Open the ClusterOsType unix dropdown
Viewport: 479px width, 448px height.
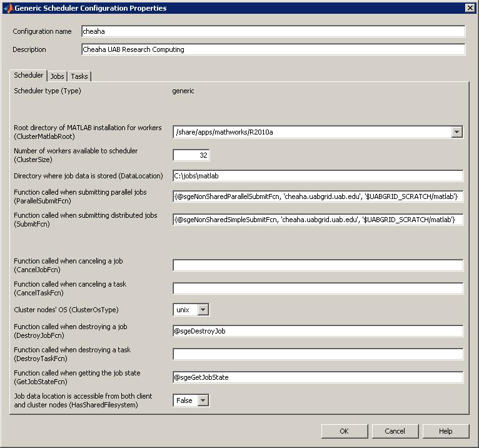point(203,310)
